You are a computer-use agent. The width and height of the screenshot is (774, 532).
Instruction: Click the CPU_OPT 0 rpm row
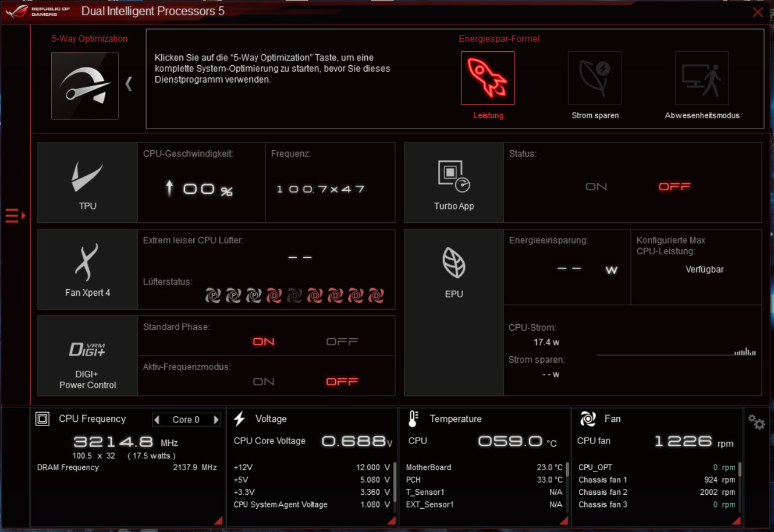[657, 467]
